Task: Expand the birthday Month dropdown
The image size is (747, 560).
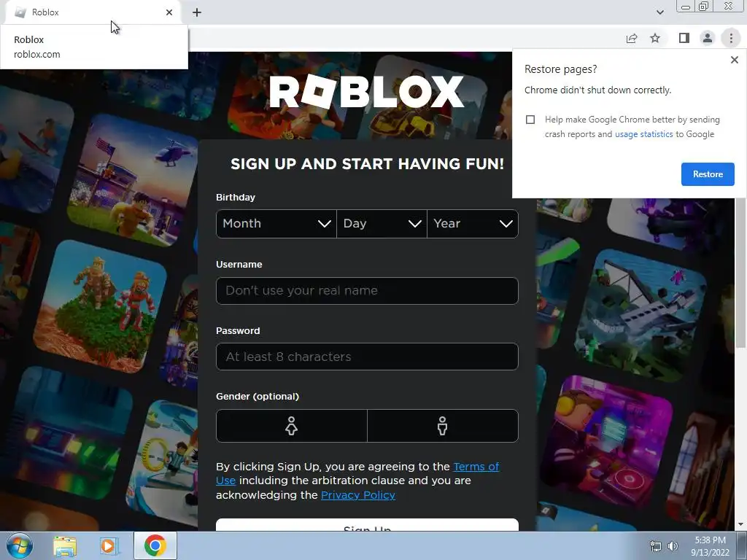Action: tap(276, 224)
